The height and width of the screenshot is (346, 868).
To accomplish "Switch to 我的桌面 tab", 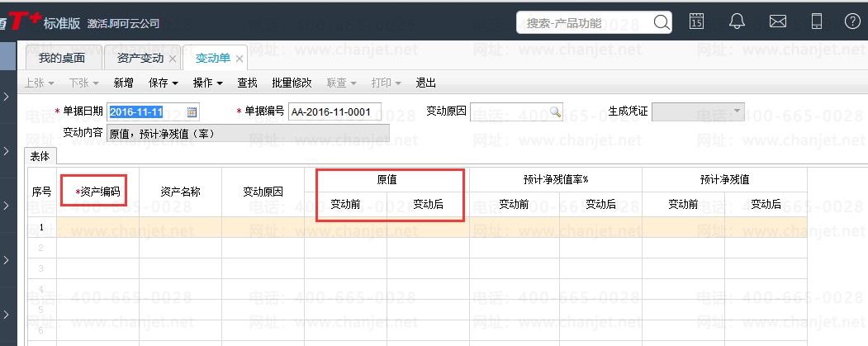I will (x=62, y=58).
